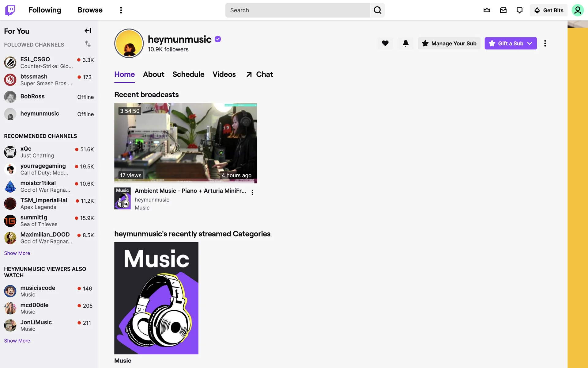Open Whispers chat bubble icon

point(519,10)
